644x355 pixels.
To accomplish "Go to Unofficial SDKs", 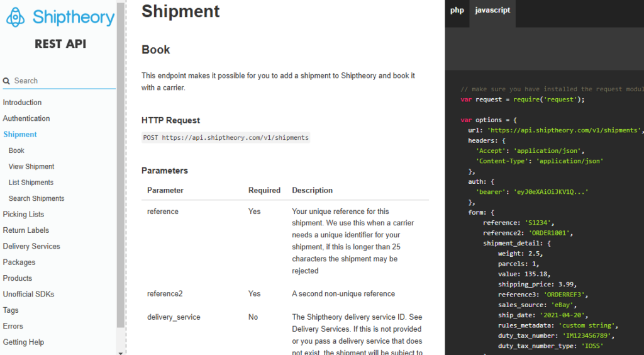I will click(x=28, y=294).
